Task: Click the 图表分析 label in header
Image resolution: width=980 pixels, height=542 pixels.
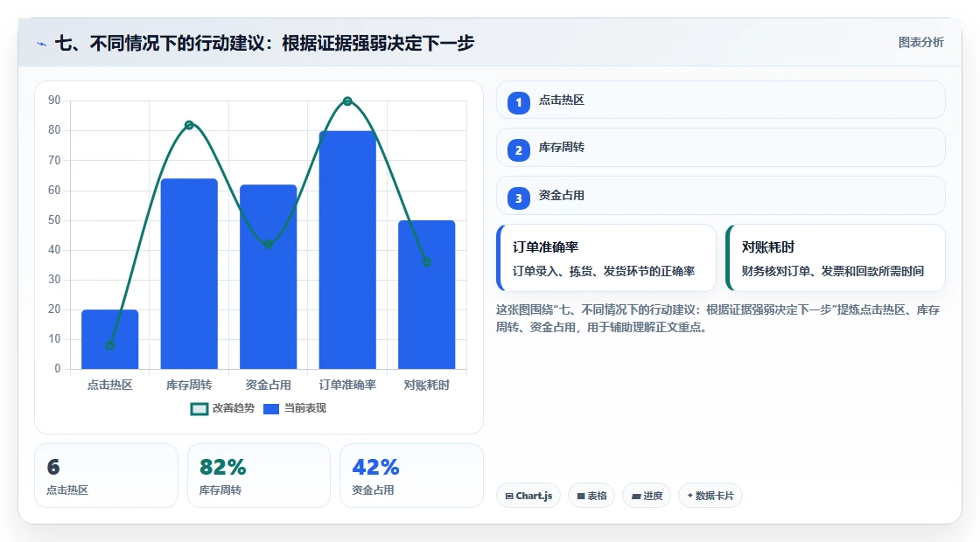Action: click(920, 43)
